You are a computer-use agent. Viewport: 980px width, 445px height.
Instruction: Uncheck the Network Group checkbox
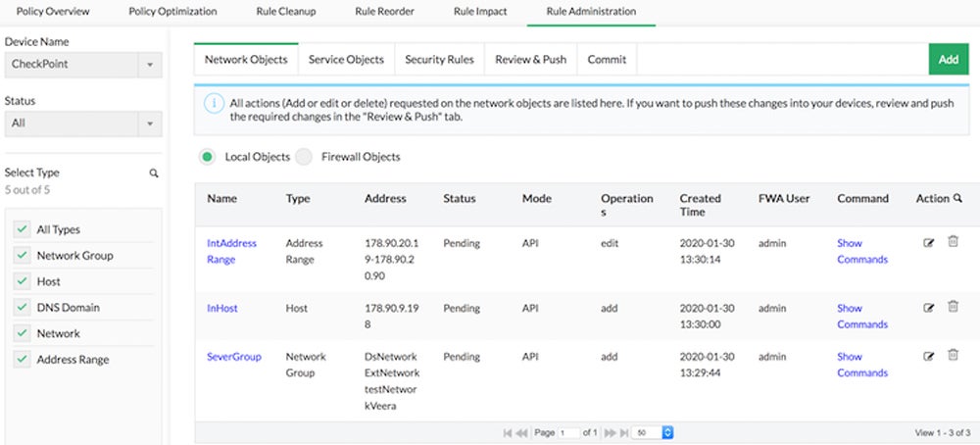[x=22, y=256]
